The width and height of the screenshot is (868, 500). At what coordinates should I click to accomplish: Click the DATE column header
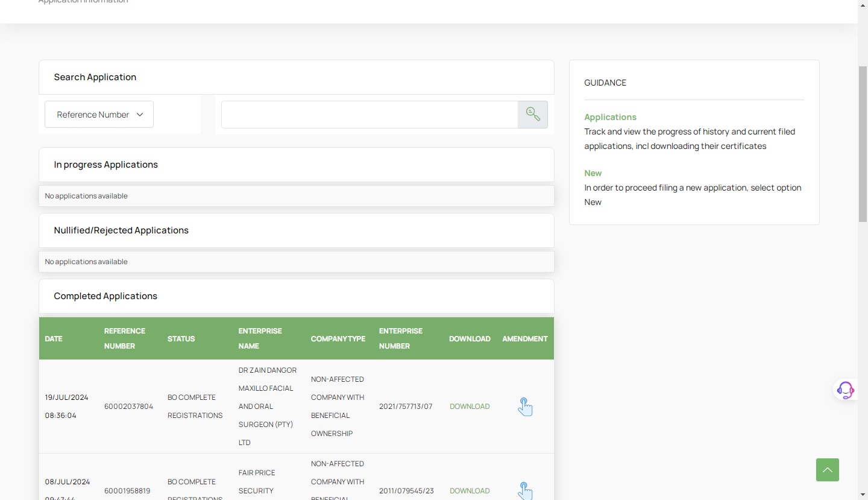[x=54, y=339]
